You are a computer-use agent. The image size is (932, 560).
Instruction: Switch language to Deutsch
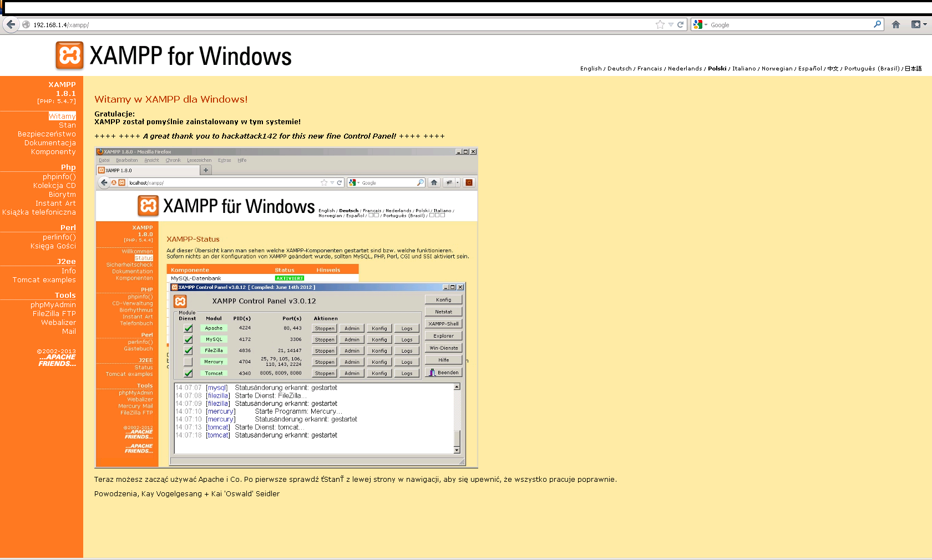620,69
